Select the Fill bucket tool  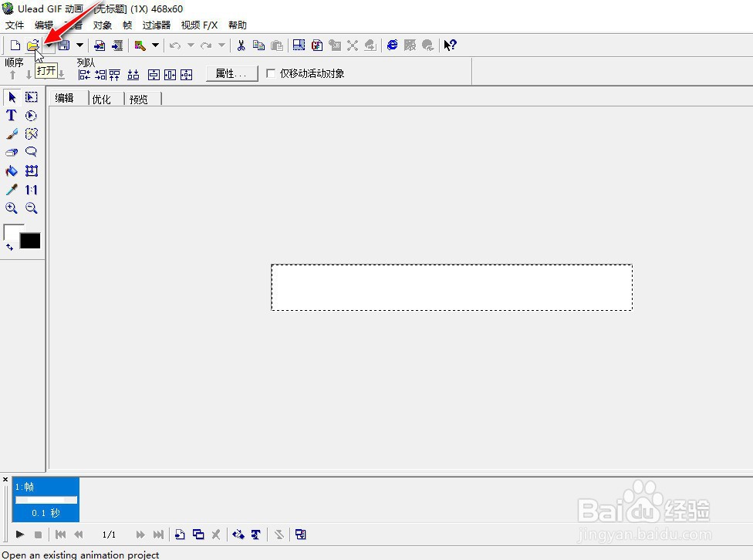(x=12, y=171)
